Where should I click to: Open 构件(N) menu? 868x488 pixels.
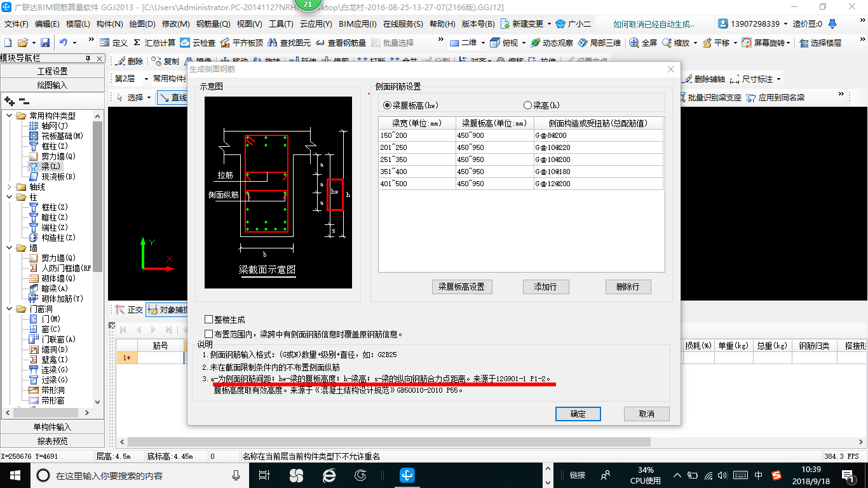[x=109, y=24]
